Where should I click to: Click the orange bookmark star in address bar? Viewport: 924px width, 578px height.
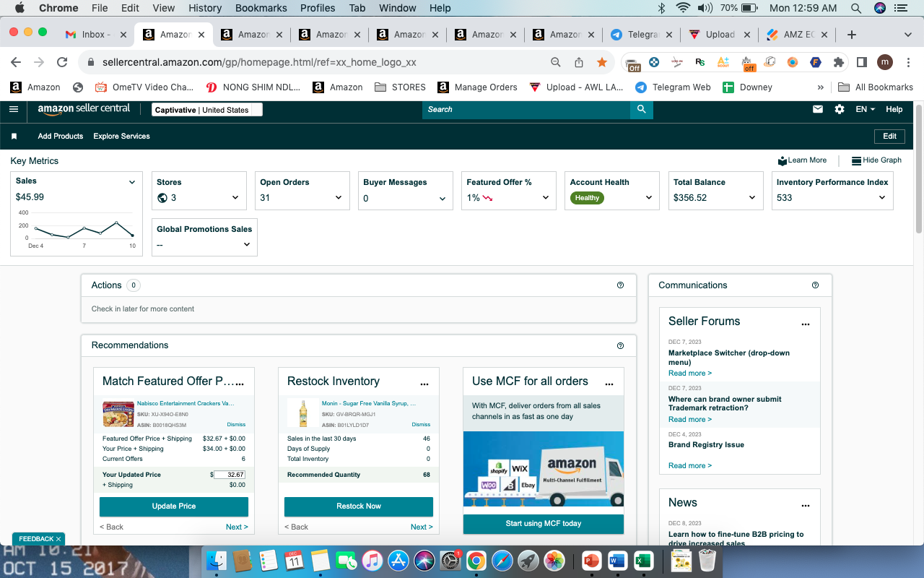tap(601, 62)
